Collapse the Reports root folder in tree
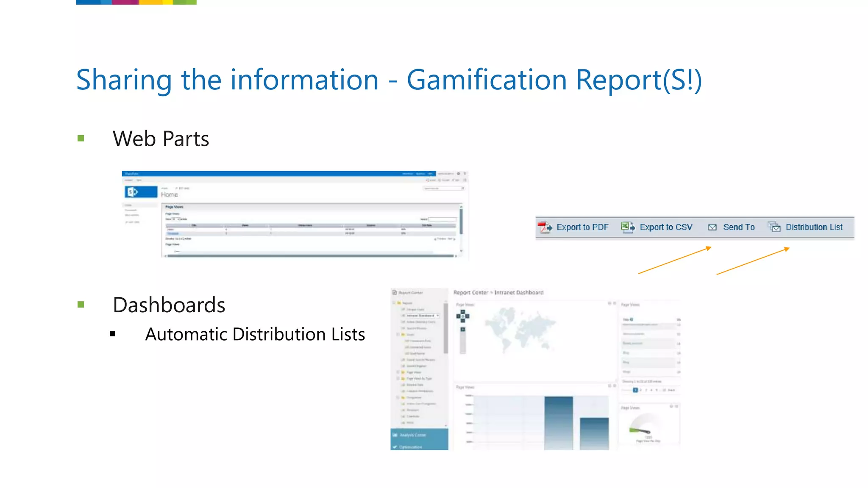The height and width of the screenshot is (488, 868). point(394,303)
